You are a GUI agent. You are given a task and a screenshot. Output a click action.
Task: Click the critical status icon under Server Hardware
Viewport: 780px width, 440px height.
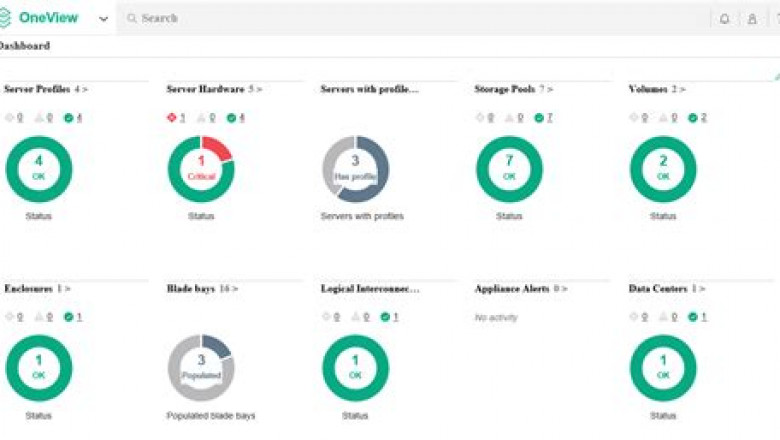click(172, 117)
